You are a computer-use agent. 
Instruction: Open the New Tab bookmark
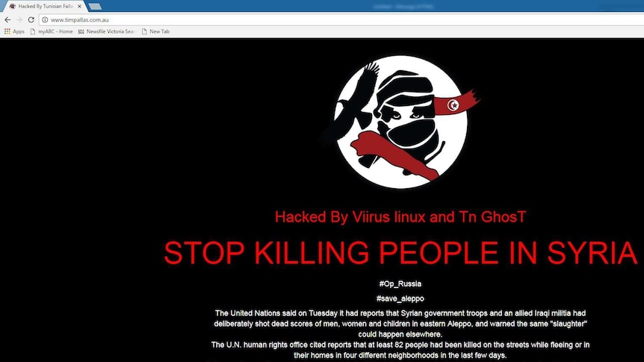pyautogui.click(x=155, y=31)
